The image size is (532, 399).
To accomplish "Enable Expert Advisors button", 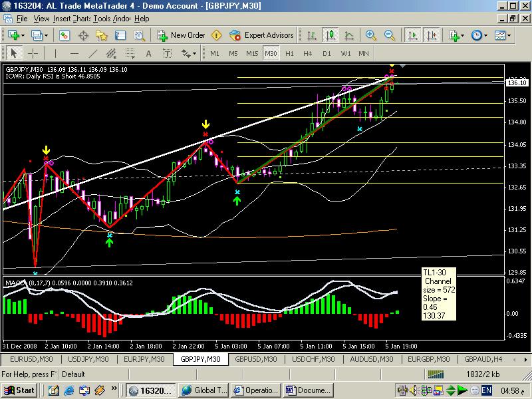I will pyautogui.click(x=261, y=35).
